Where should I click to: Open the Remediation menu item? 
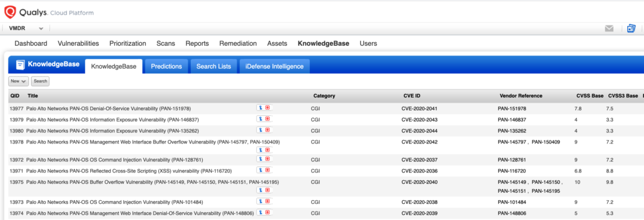pos(238,43)
